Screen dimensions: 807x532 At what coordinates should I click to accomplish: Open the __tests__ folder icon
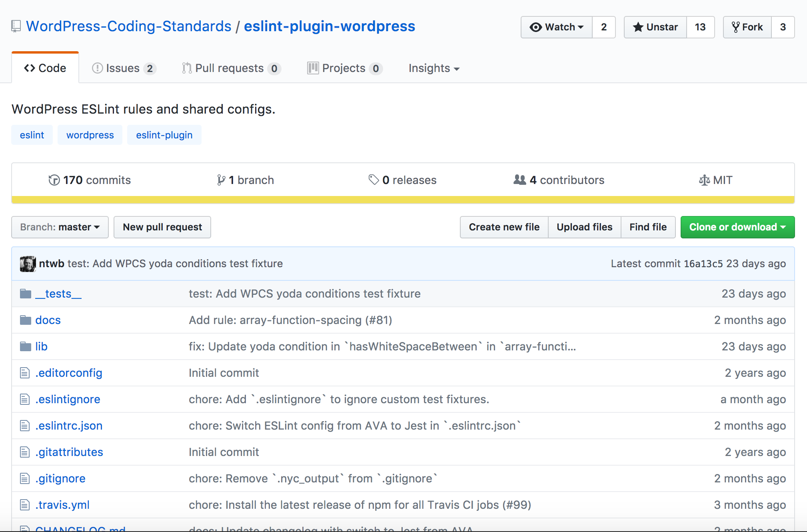pyautogui.click(x=26, y=294)
